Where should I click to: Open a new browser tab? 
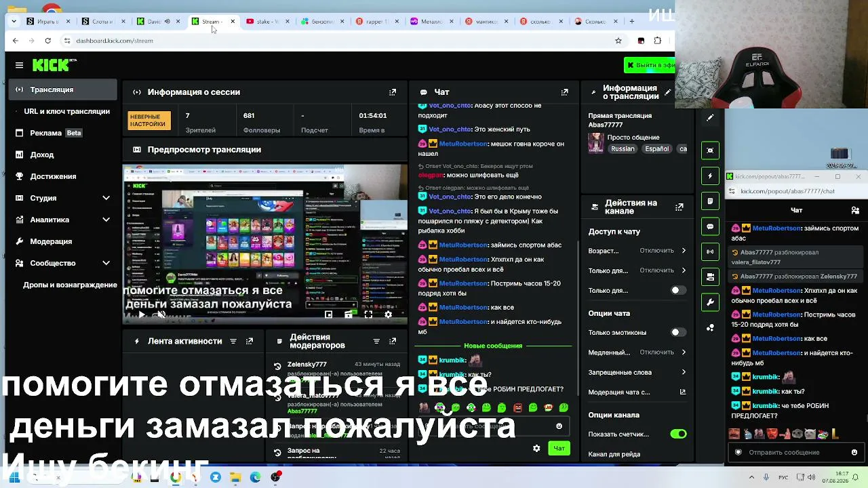[x=631, y=22]
